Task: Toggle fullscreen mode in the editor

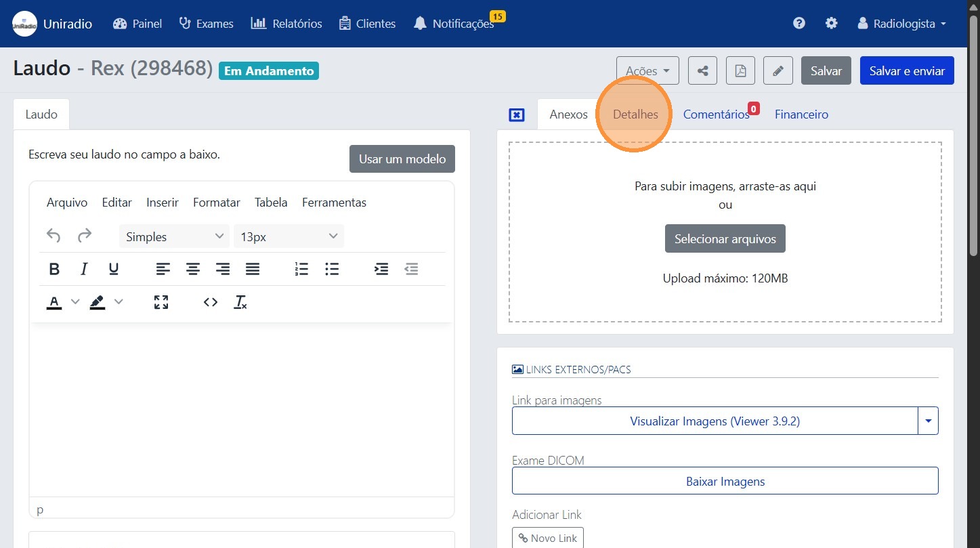Action: pyautogui.click(x=161, y=302)
